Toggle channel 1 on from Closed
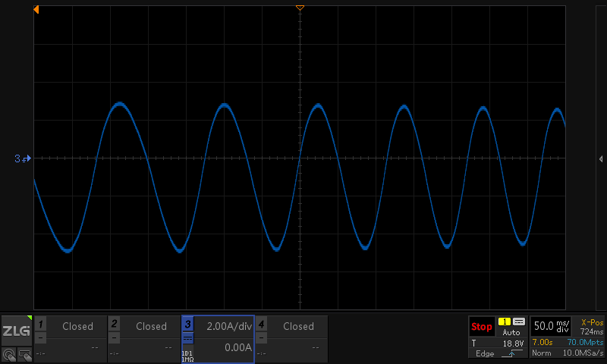The height and width of the screenshot is (364, 607). (x=77, y=326)
